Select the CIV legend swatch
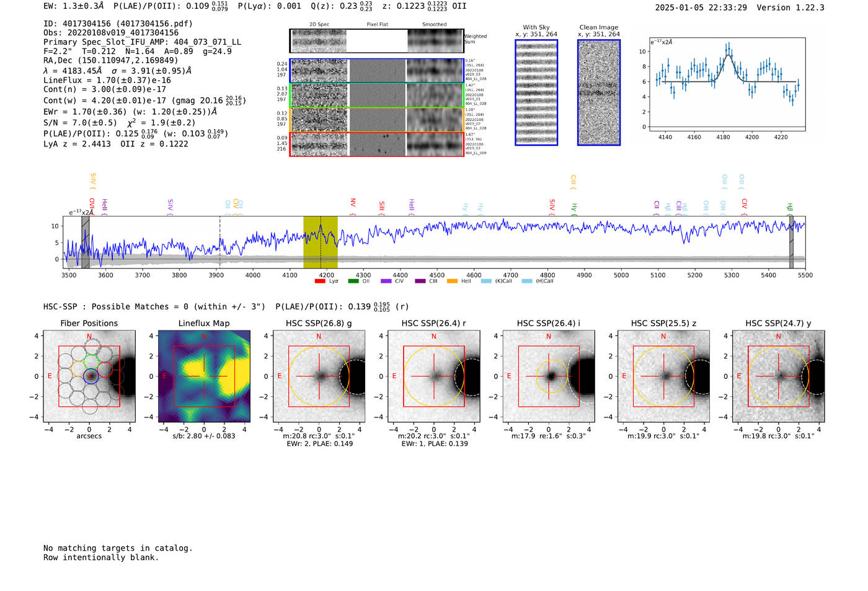 [386, 281]
